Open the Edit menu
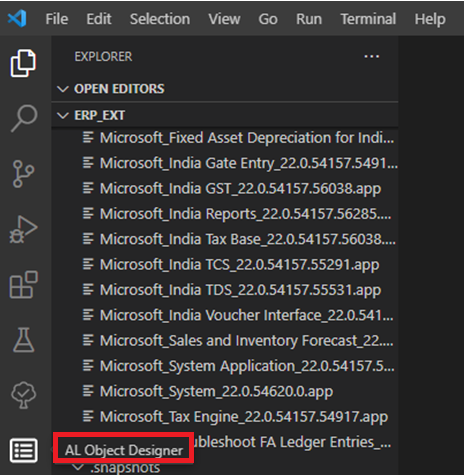Screen dimensions: 466x475 [99, 19]
